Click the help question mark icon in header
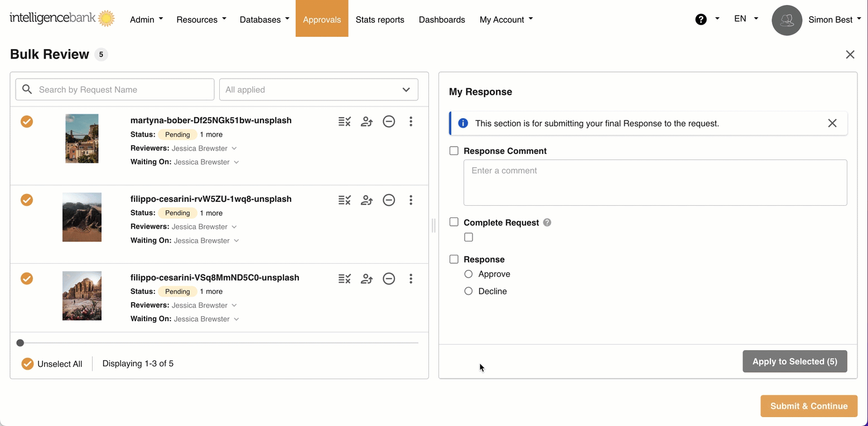Screen dimensions: 868x426 click(701, 20)
